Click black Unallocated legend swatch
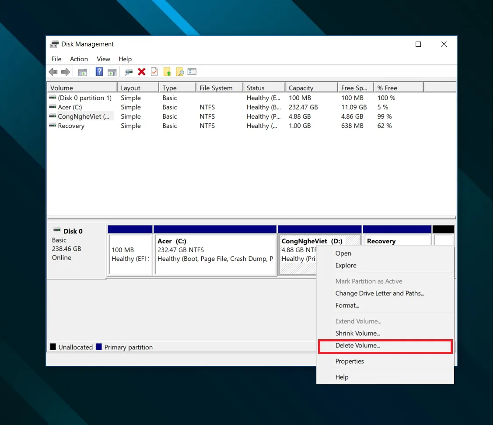The width and height of the screenshot is (504, 425). tap(53, 347)
